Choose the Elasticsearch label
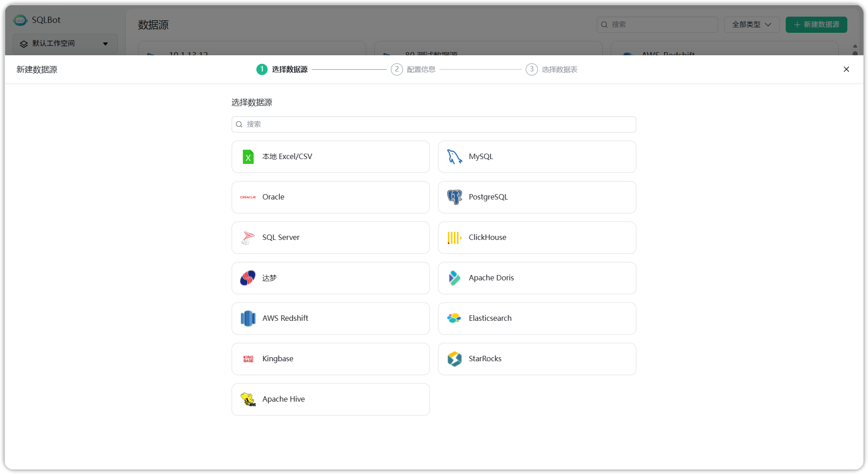Screen dimensions: 868x474 (x=490, y=319)
